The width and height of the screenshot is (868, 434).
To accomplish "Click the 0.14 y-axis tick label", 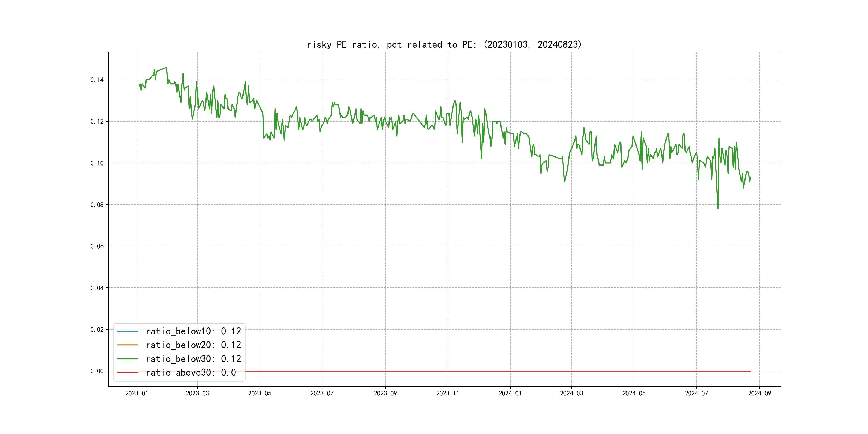I will (97, 80).
